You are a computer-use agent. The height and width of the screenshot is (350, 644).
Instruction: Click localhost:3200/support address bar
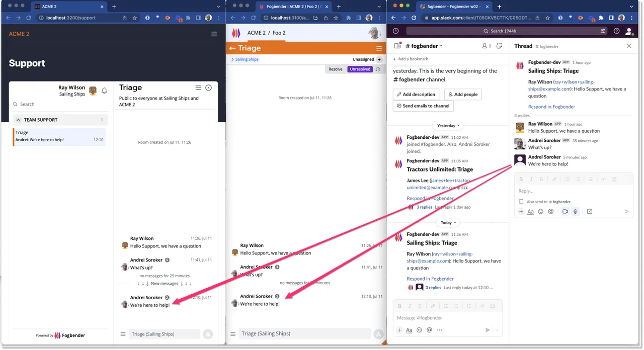80,18
